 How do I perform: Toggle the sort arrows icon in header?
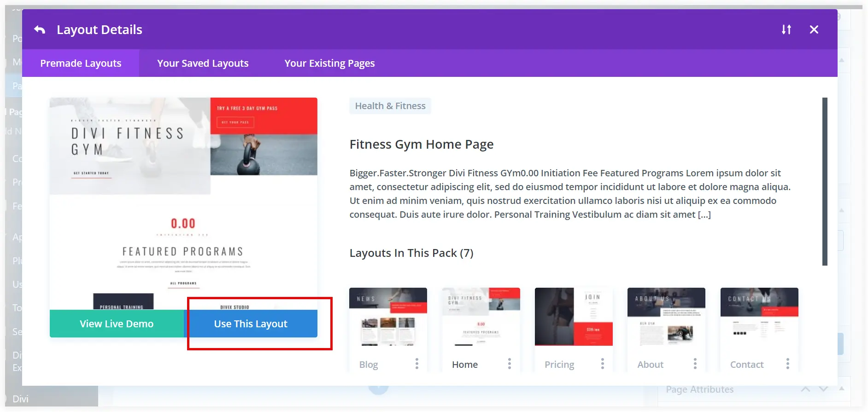pyautogui.click(x=786, y=29)
